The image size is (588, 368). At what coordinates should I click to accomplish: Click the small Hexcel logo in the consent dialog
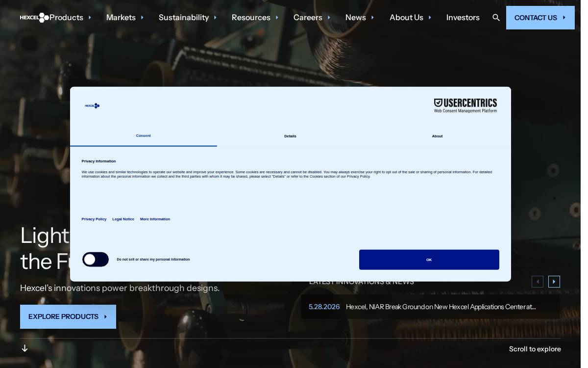point(92,105)
